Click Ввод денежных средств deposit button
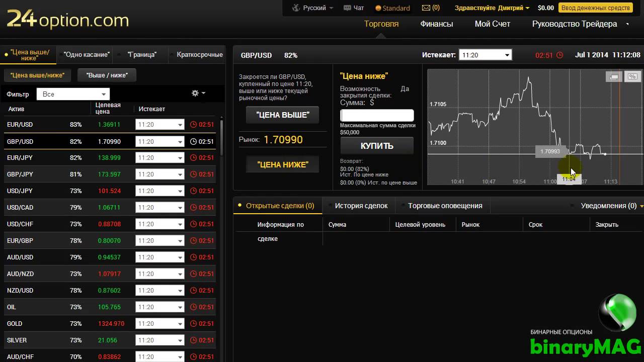Screen dimensions: 644x362 [x=596, y=8]
